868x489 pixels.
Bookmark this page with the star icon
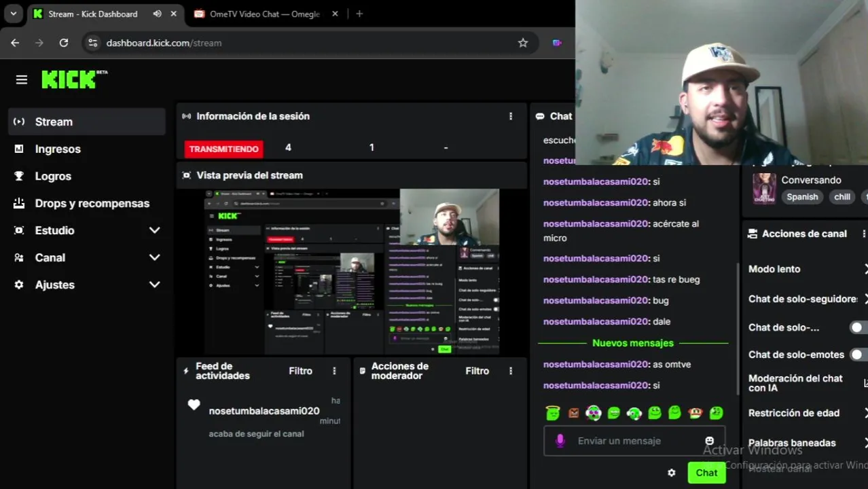click(x=523, y=43)
